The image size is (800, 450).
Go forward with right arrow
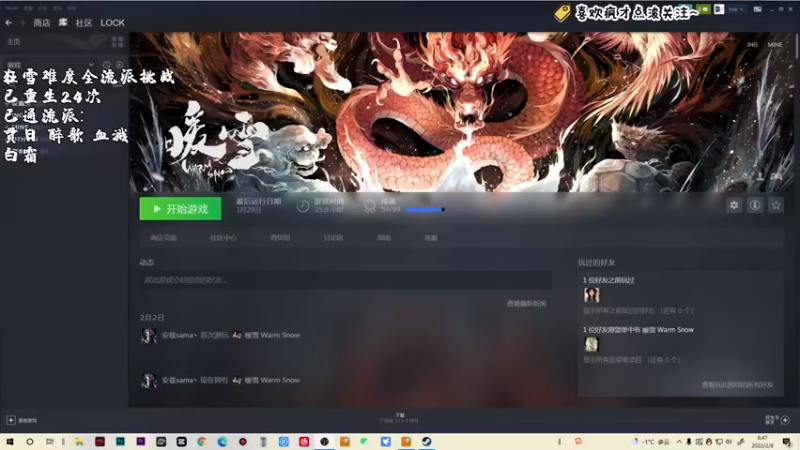tap(22, 22)
